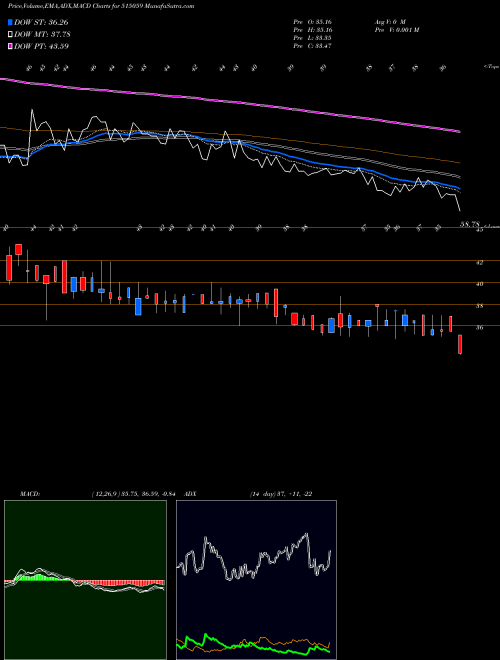
Task: Click the Pre O: 35.16 value
Action: (x=312, y=22)
